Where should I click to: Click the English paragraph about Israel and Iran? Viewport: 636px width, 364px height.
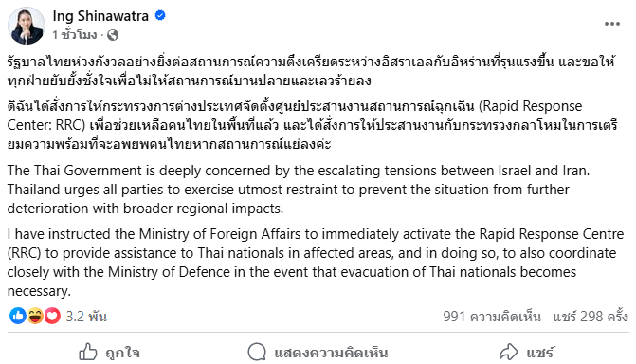[x=299, y=190]
